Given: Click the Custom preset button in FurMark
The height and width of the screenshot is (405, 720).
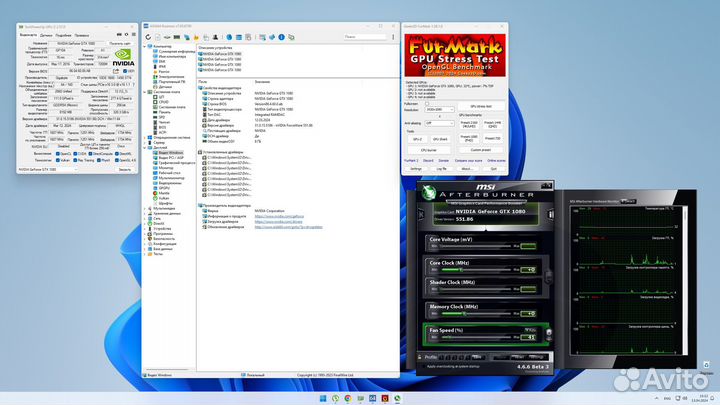Looking at the screenshot, I should 481,150.
